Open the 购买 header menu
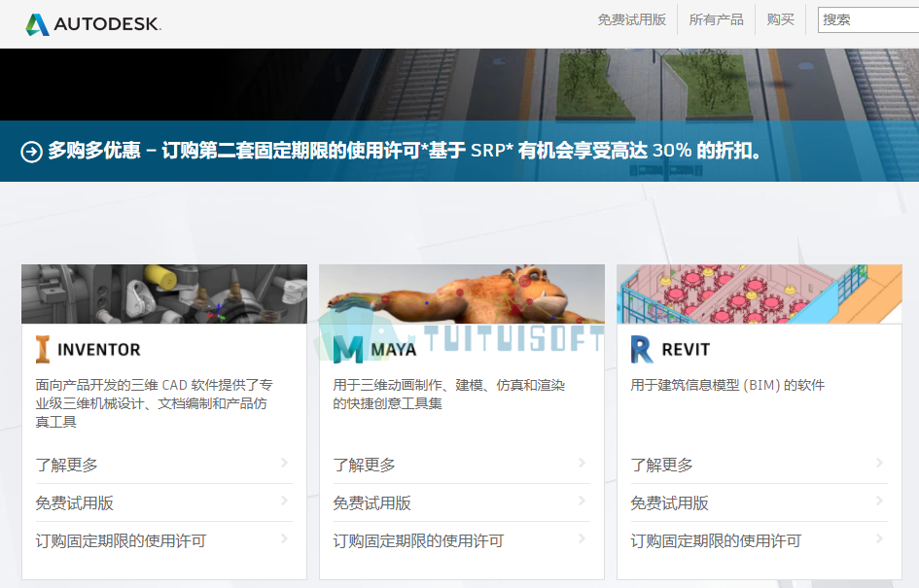Viewport: 919px width, 588px height. [x=781, y=19]
